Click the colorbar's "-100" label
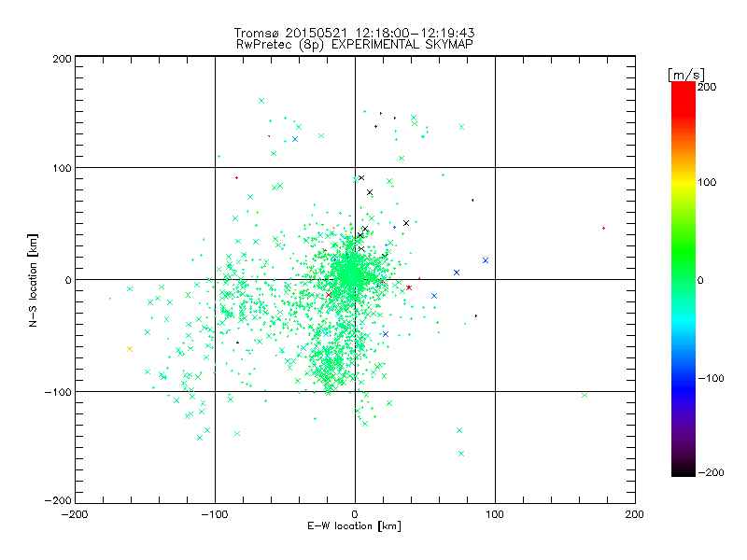The height and width of the screenshot is (560, 747). click(711, 379)
